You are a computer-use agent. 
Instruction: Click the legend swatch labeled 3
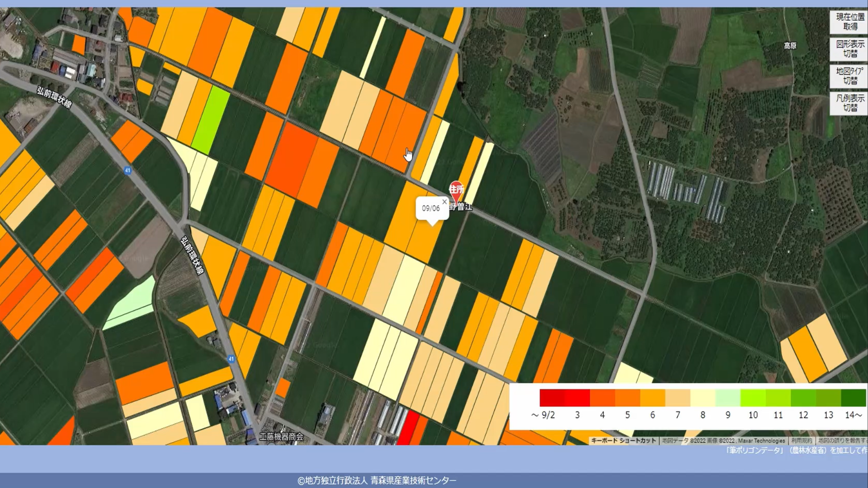(577, 398)
